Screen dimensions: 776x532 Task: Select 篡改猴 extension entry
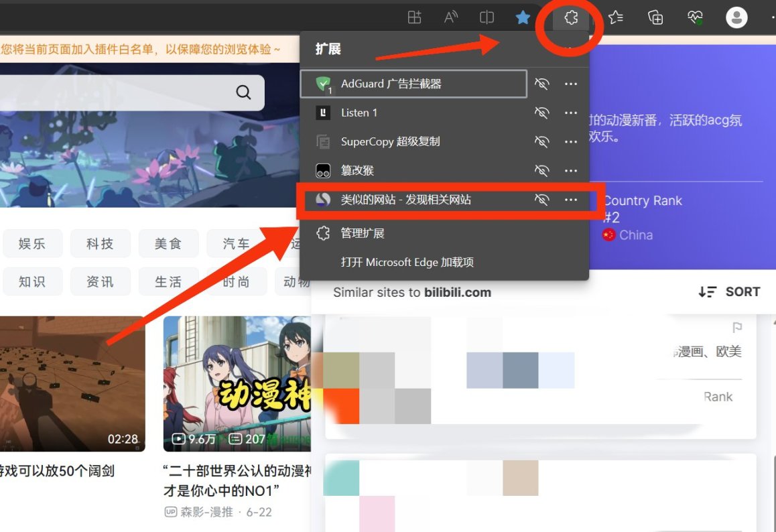[413, 171]
